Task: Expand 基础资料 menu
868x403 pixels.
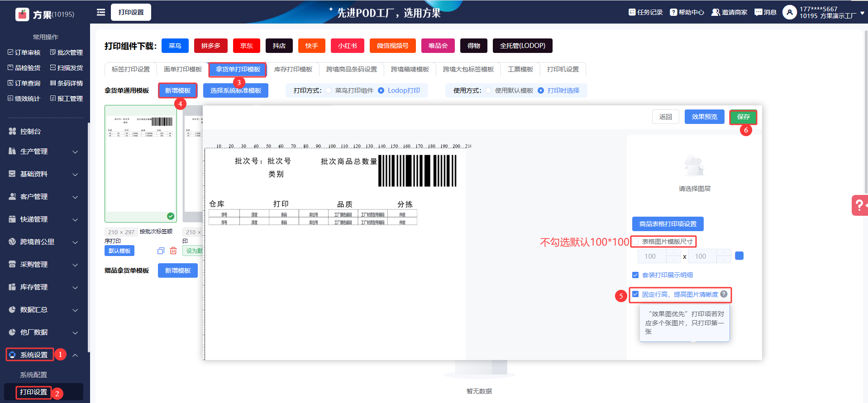Action: point(43,174)
